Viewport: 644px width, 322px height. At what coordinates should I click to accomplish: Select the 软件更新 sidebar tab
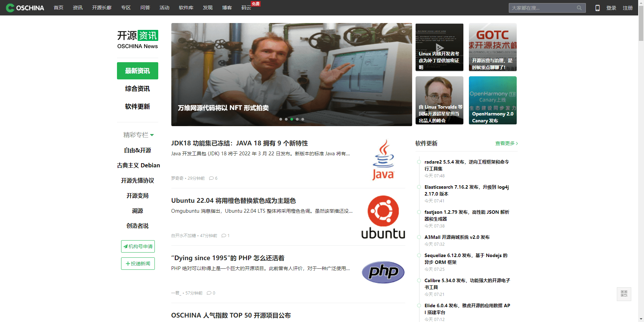point(138,107)
